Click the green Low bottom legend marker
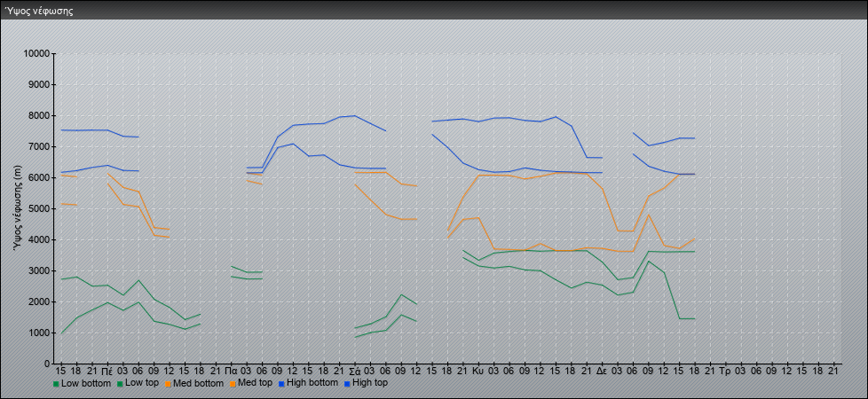 pyautogui.click(x=56, y=384)
